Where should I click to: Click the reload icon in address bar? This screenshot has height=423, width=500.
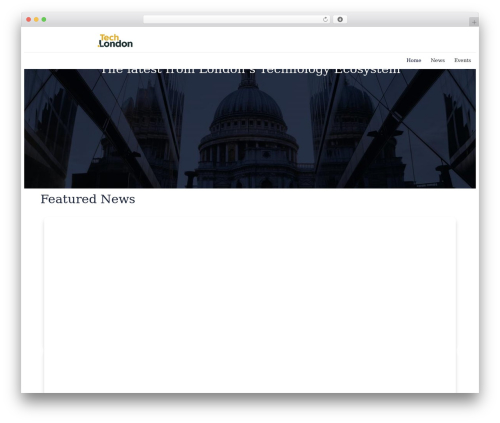pyautogui.click(x=325, y=19)
